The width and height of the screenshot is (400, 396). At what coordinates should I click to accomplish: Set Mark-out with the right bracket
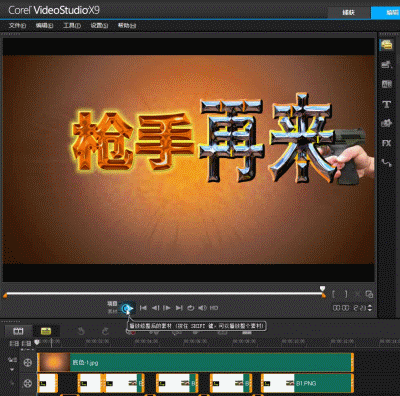pos(346,294)
